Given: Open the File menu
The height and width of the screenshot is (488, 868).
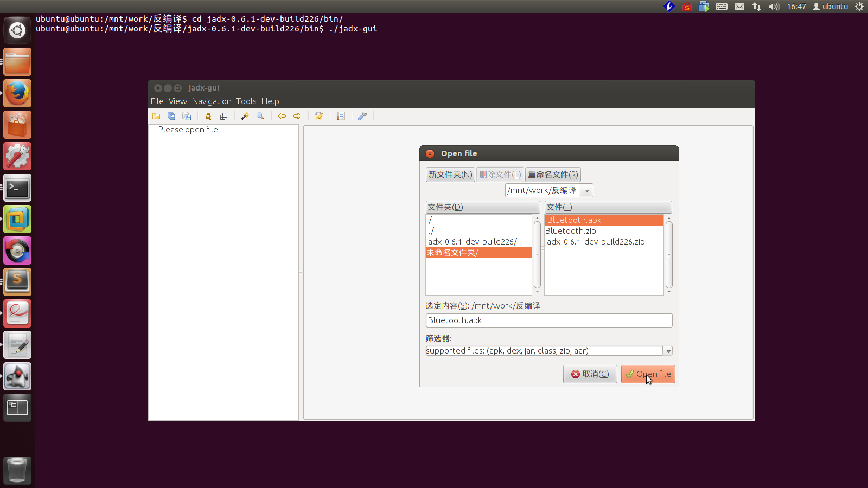Looking at the screenshot, I should pos(157,101).
